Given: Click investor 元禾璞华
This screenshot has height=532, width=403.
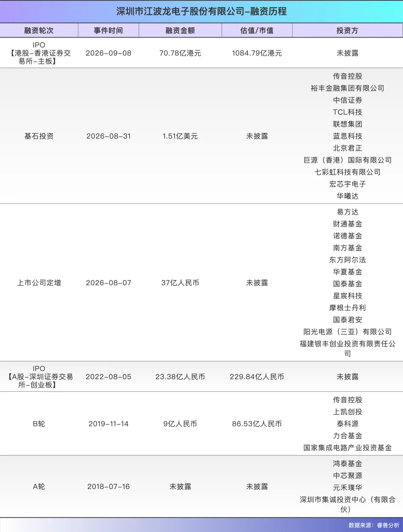Looking at the screenshot, I should pos(347,487).
